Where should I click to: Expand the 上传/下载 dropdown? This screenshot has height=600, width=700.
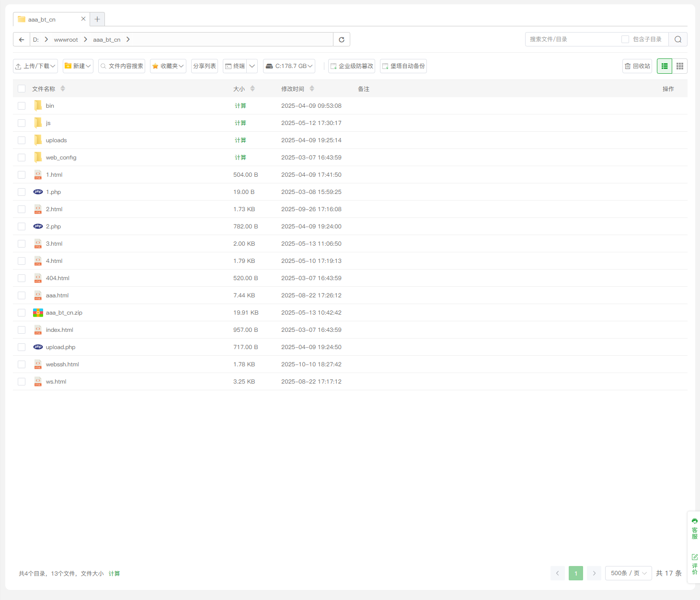35,66
